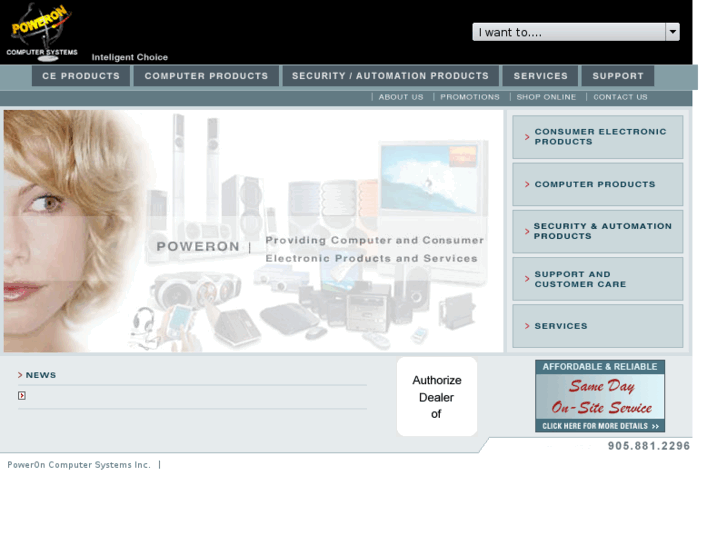Image resolution: width=727 pixels, height=545 pixels.
Task: Open the "I want to...." dropdown arrow
Action: click(x=672, y=32)
